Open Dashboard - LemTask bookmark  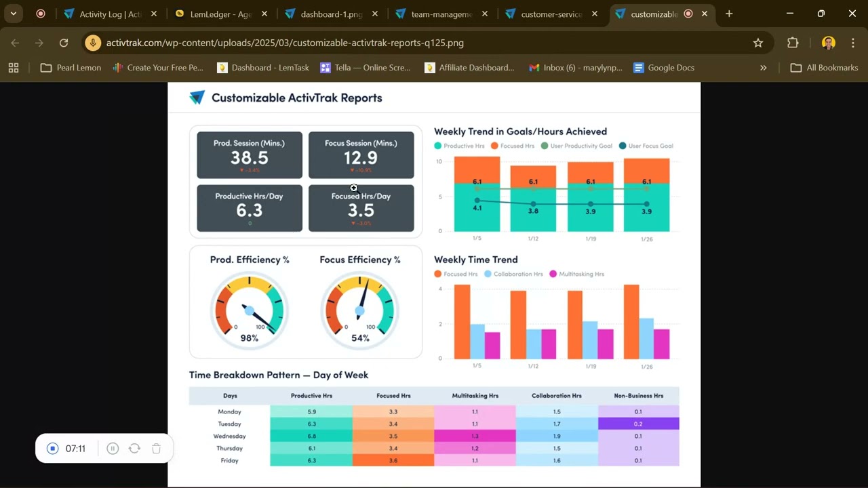[263, 68]
